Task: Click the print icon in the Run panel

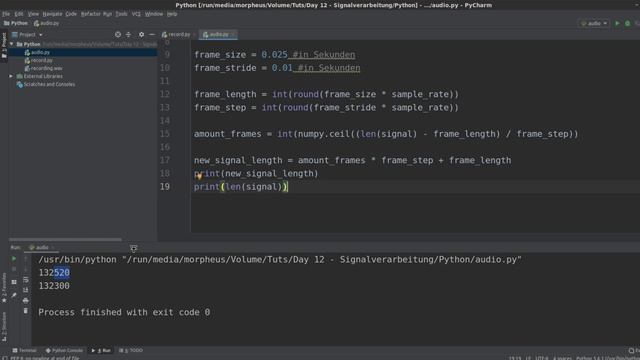Action: point(26,300)
